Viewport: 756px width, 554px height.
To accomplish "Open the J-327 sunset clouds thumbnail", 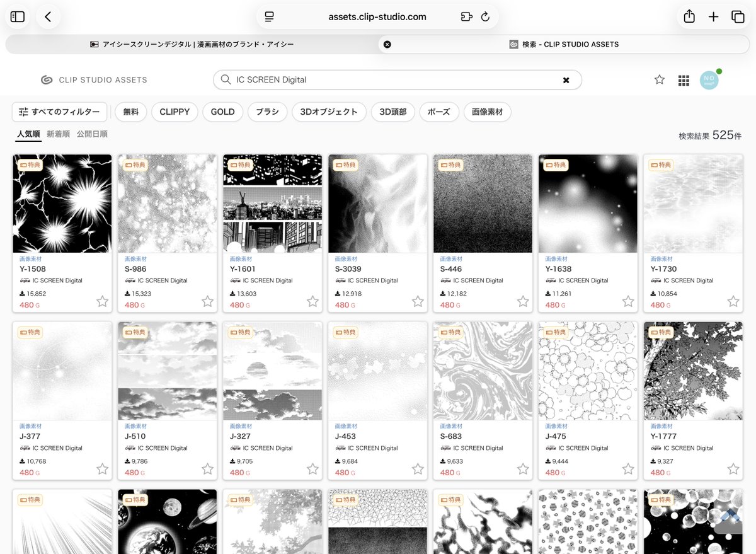I will 273,371.
